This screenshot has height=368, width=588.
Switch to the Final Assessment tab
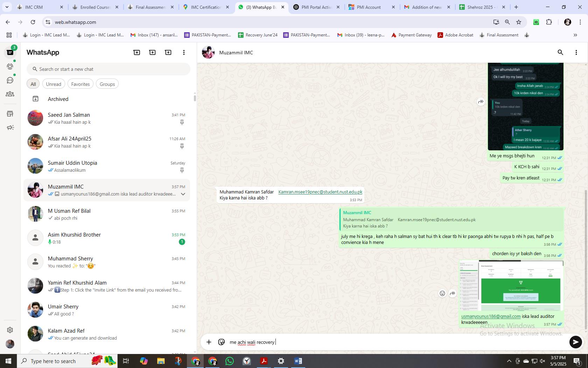click(150, 7)
